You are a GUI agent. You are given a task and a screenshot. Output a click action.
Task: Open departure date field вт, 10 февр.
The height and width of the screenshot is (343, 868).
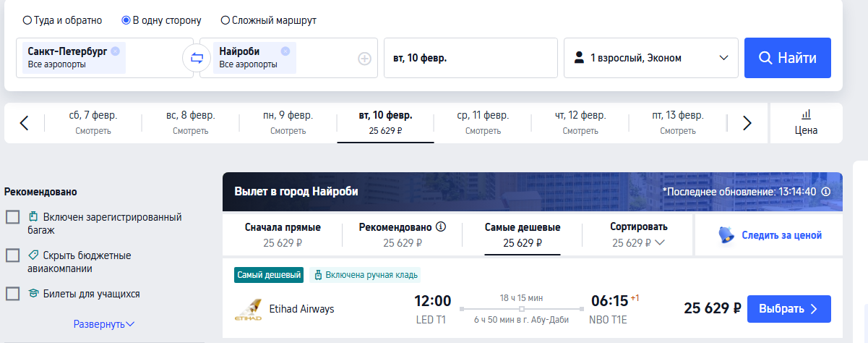pos(470,58)
